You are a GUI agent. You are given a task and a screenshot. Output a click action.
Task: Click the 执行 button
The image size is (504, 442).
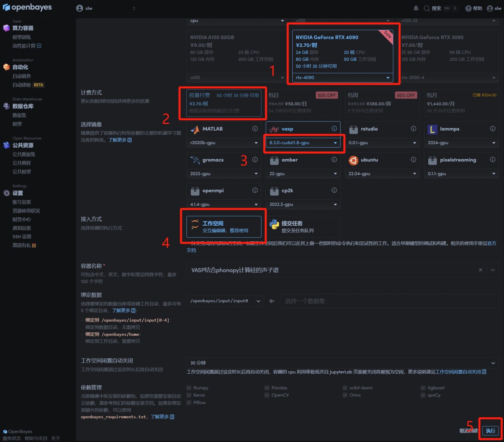click(x=490, y=431)
